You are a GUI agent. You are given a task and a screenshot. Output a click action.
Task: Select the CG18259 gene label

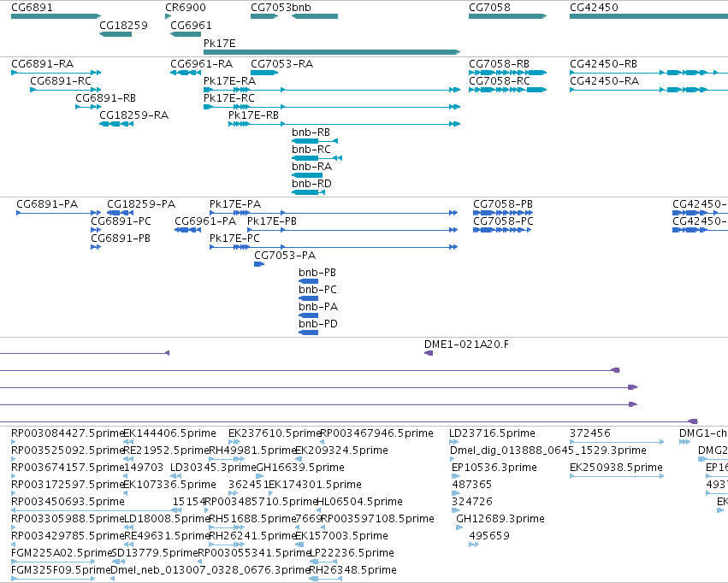click(123, 25)
